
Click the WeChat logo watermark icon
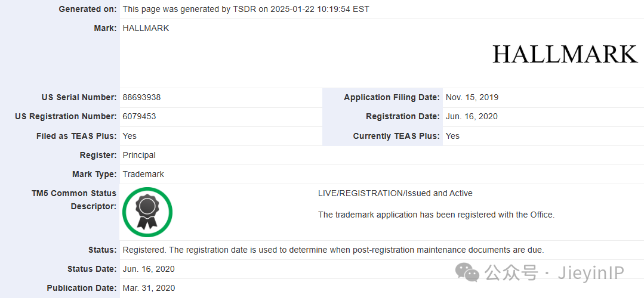[x=467, y=272]
